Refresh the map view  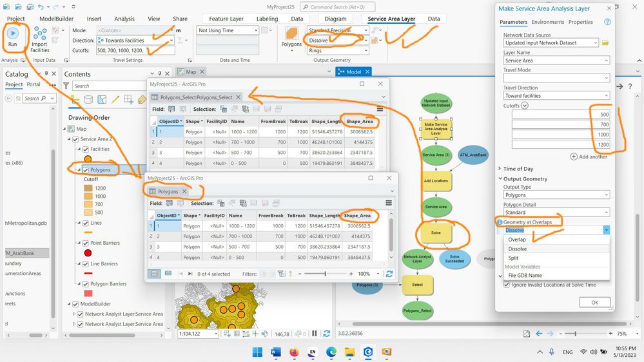pos(327,334)
